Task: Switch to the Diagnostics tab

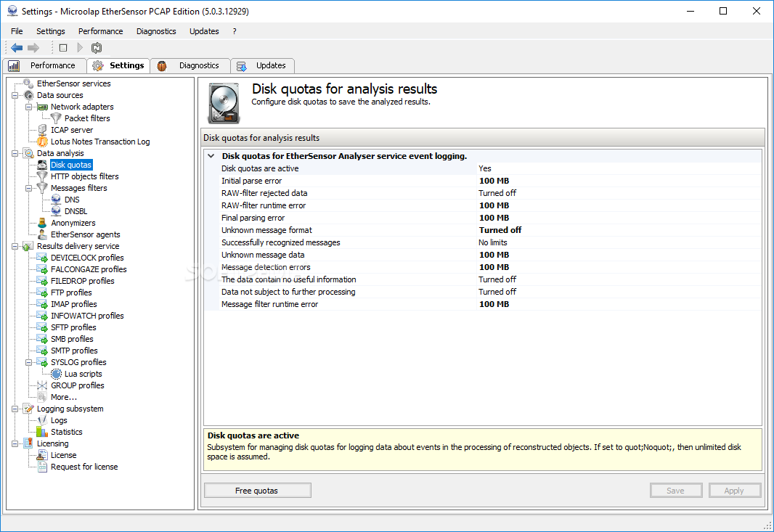Action: 190,65
